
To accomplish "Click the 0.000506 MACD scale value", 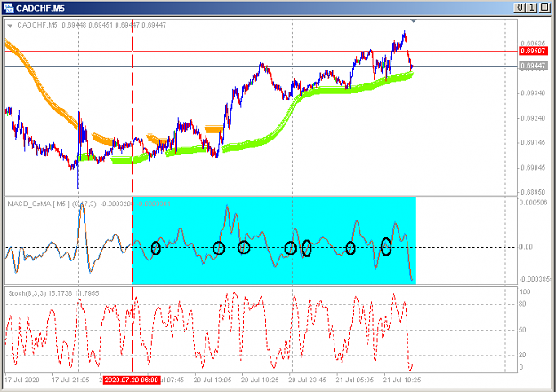I will pos(533,203).
